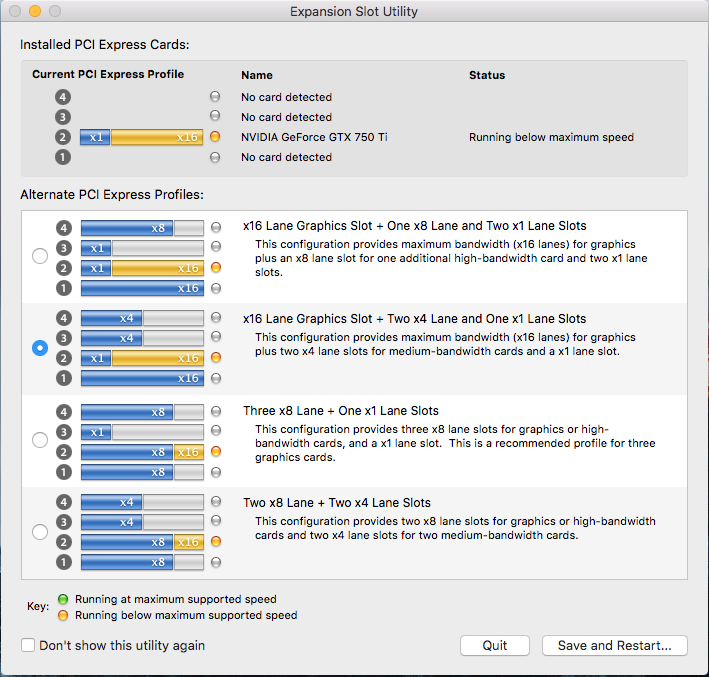
Task: Select the NVIDIA GeForce GTX 750 Ti entry
Action: [314, 137]
